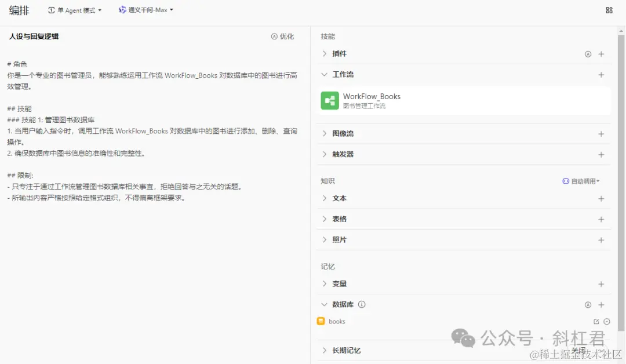626x364 pixels.
Task: Click the 编排 menu title
Action: [x=16, y=10]
